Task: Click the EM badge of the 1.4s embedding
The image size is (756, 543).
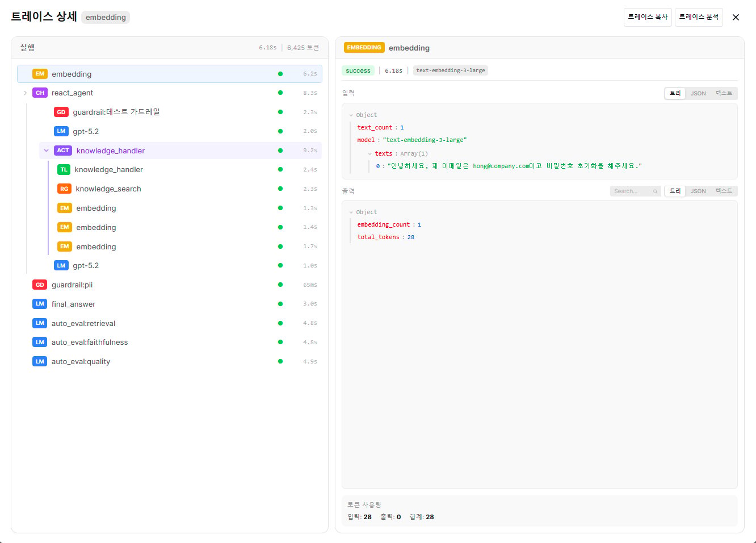Action: point(65,227)
